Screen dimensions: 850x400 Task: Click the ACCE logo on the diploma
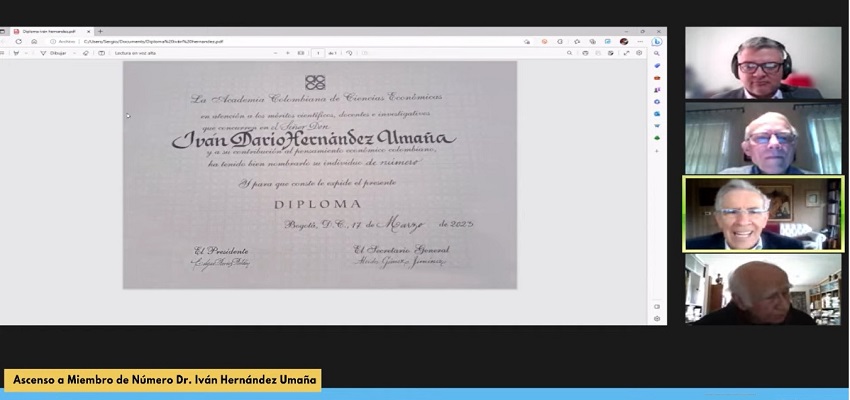(315, 82)
